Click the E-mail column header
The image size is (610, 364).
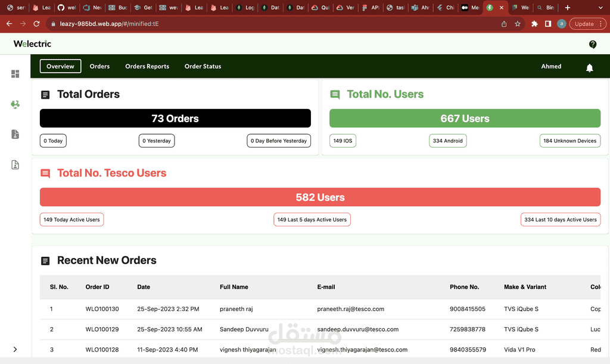[326, 287]
